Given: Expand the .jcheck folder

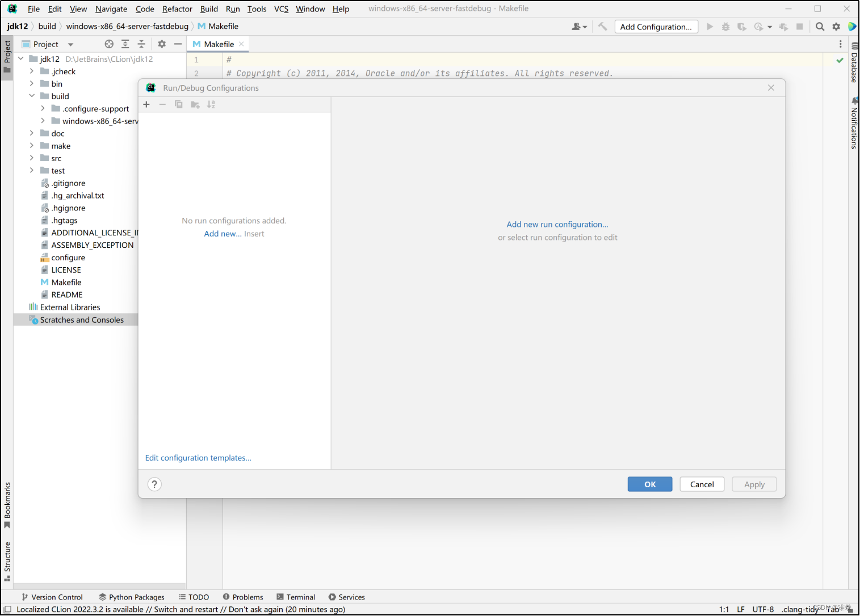Looking at the screenshot, I should [32, 71].
